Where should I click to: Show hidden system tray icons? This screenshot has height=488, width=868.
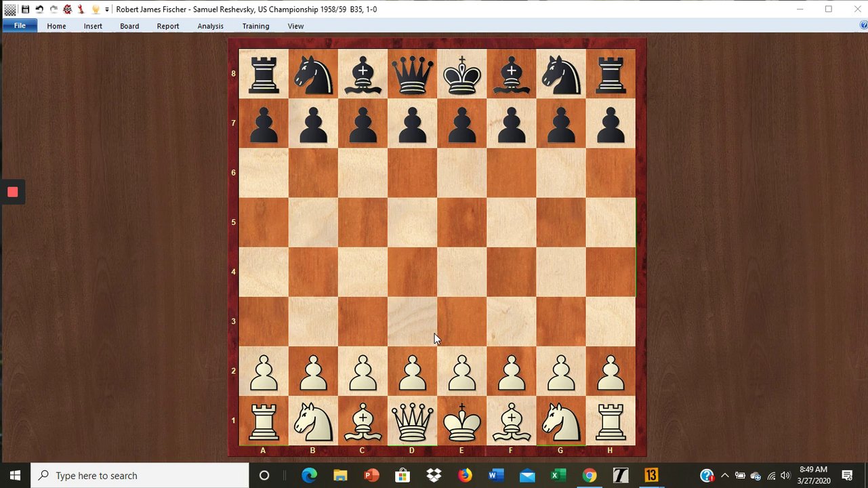724,476
